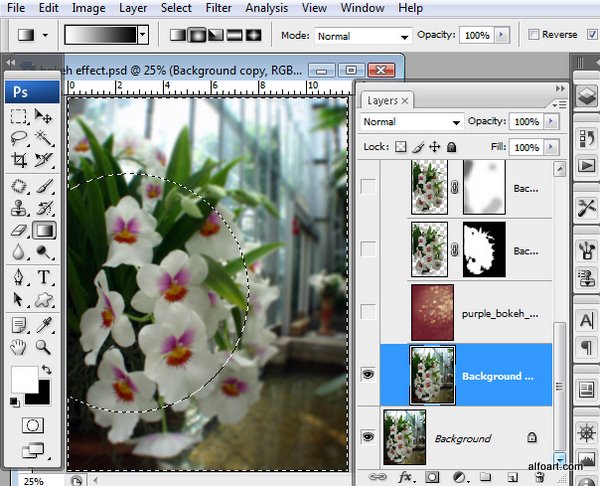Select the Hand tool

point(19,346)
